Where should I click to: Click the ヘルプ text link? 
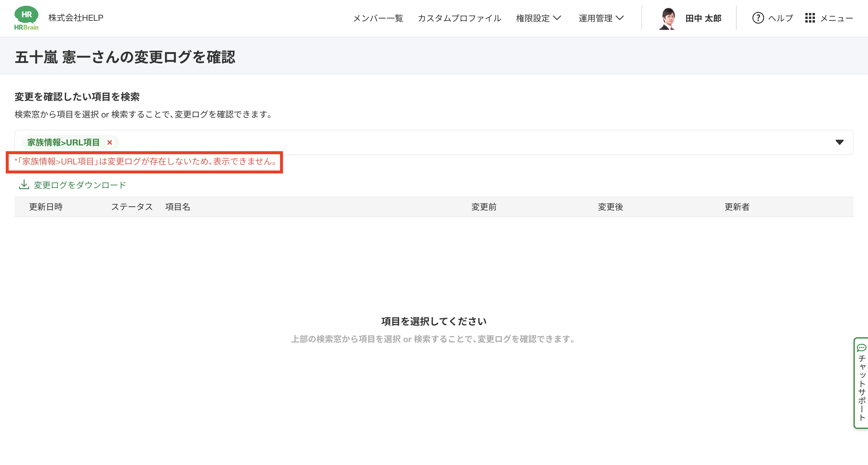[780, 18]
